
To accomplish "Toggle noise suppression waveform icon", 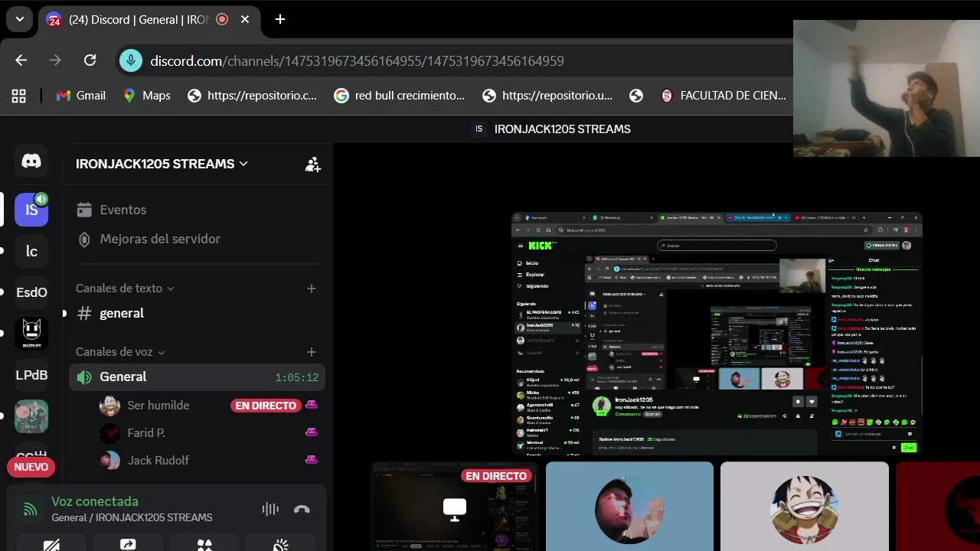I will coord(270,509).
